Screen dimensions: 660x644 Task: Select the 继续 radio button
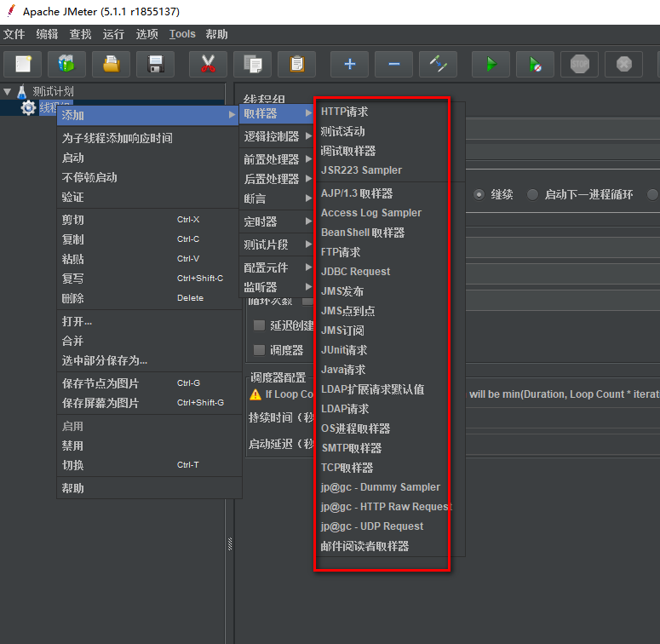tap(479, 194)
